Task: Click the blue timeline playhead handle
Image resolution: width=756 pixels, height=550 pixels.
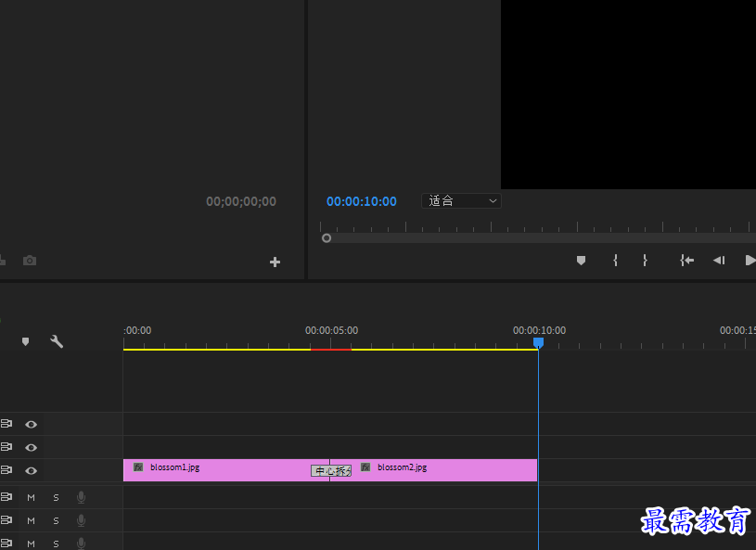Action: click(x=539, y=342)
